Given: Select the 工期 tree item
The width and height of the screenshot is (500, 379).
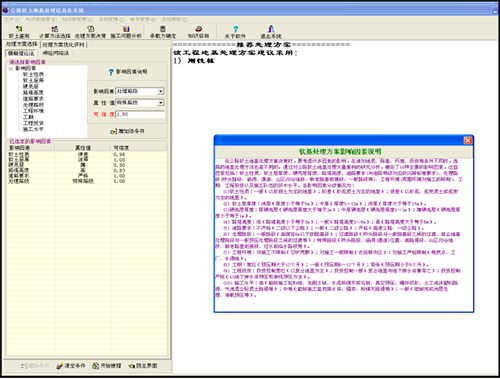Looking at the screenshot, I should [x=28, y=117].
